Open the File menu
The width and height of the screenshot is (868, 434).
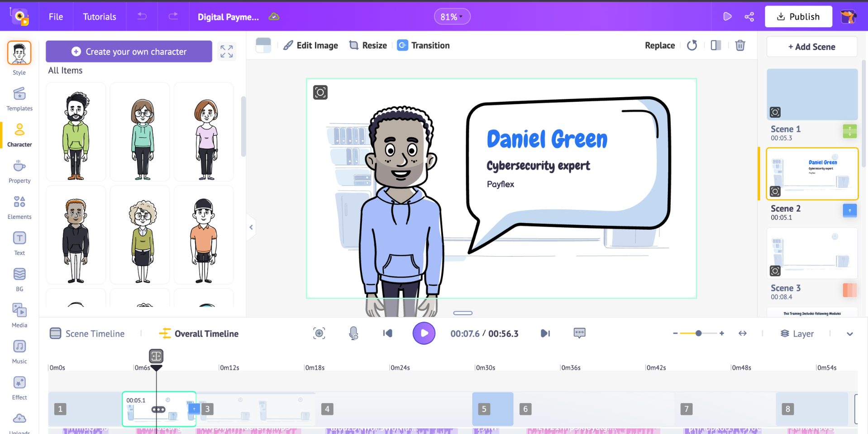[56, 17]
